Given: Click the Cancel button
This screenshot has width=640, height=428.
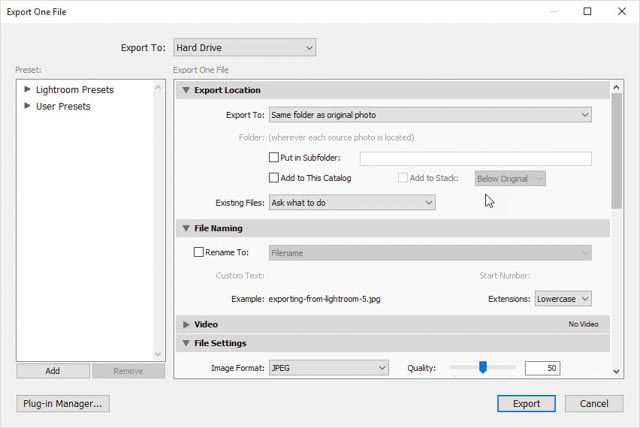Looking at the screenshot, I should click(594, 404).
